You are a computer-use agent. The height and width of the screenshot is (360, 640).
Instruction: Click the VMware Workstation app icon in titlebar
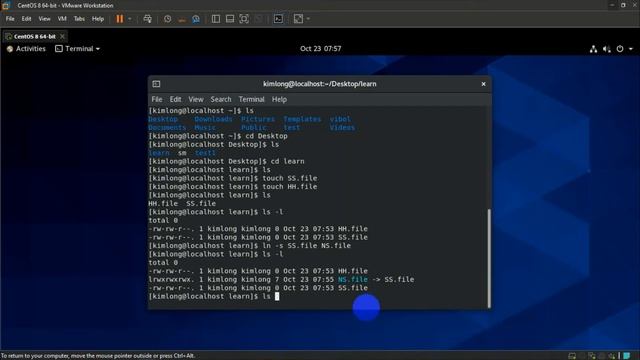(6, 5)
